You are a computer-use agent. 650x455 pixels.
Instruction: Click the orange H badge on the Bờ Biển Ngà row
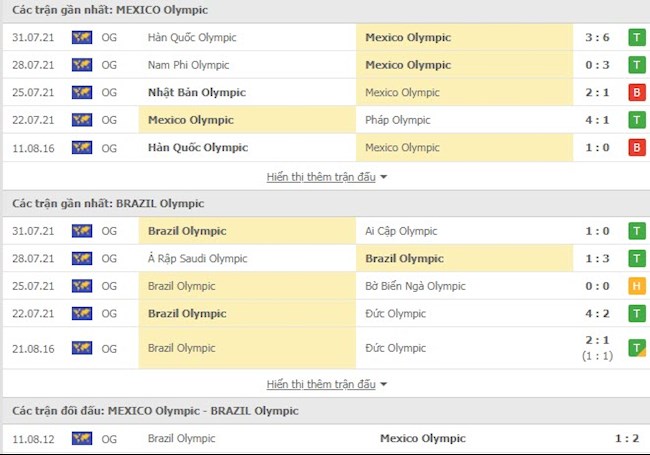pos(636,286)
